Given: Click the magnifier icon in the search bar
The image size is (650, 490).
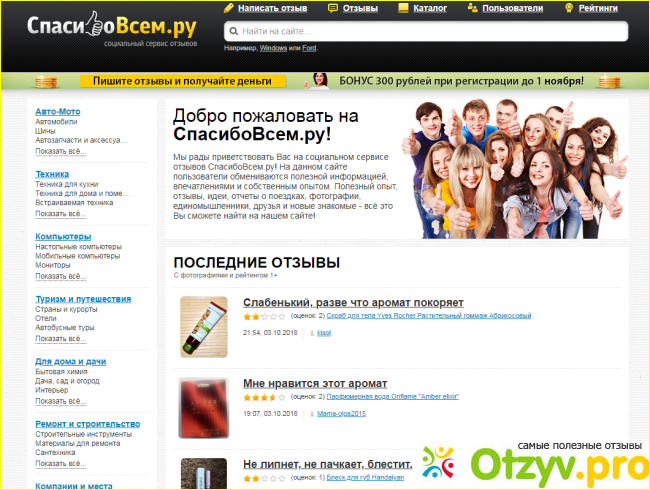Looking at the screenshot, I should click(x=233, y=32).
